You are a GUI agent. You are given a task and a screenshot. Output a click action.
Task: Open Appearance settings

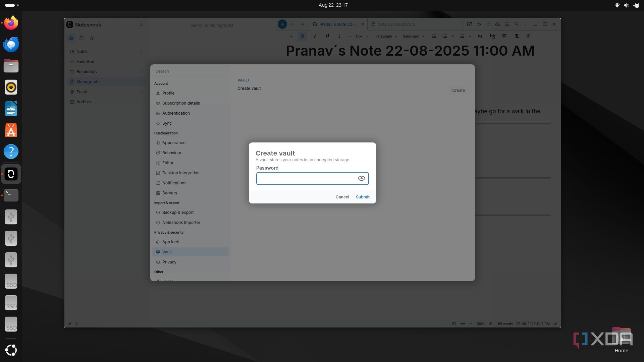[190, 143]
